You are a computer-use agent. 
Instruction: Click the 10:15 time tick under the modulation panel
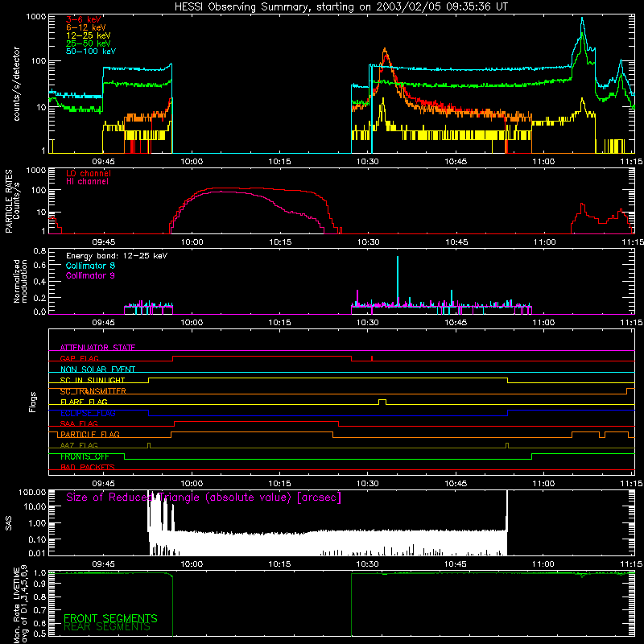pos(279,323)
